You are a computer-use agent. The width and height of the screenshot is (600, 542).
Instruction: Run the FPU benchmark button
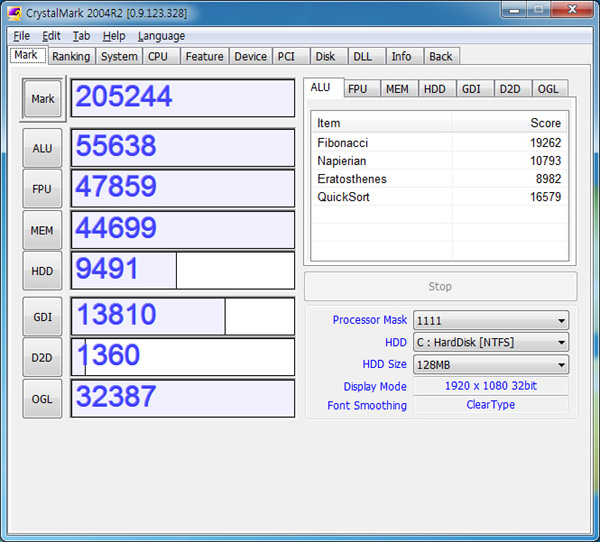point(42,189)
